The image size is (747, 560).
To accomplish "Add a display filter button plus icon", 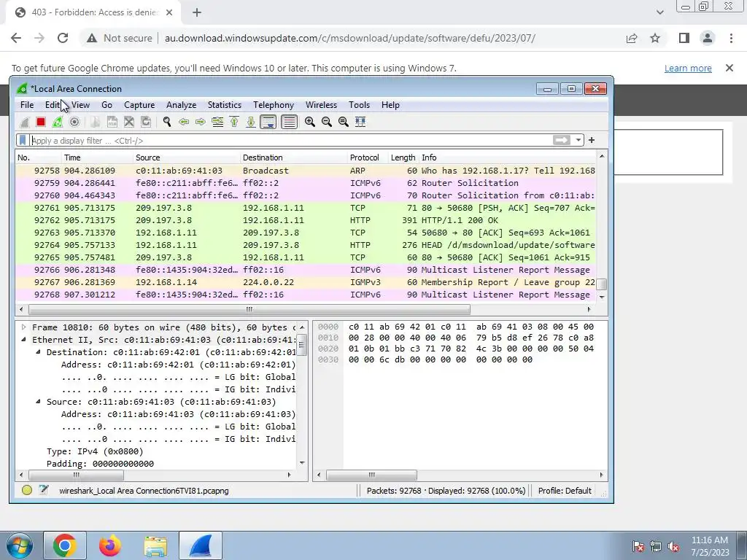I will point(592,140).
